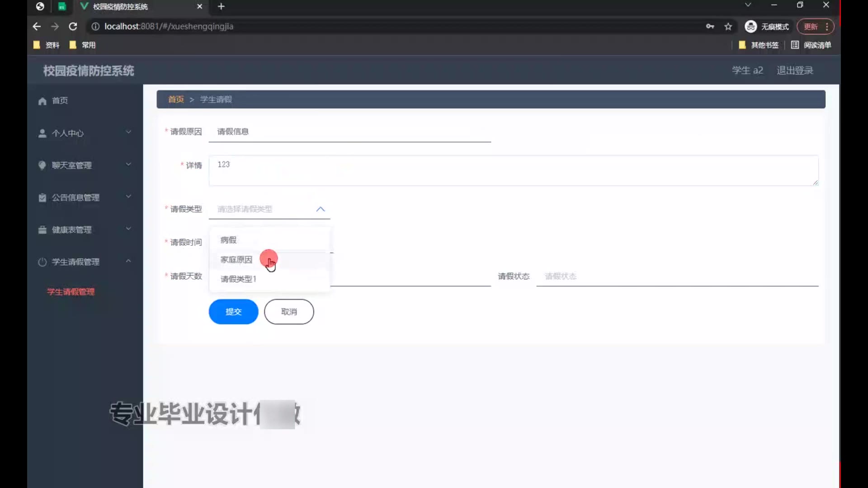
Task: Click the clipboard icon for 公告信息管理
Action: [42, 198]
